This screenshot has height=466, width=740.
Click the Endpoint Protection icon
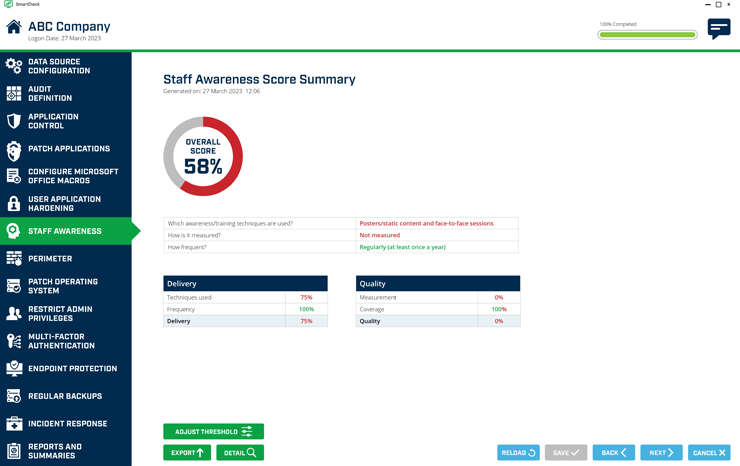click(14, 369)
